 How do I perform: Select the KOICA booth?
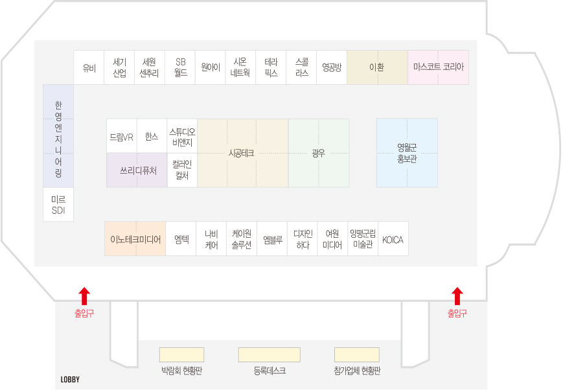pyautogui.click(x=393, y=240)
